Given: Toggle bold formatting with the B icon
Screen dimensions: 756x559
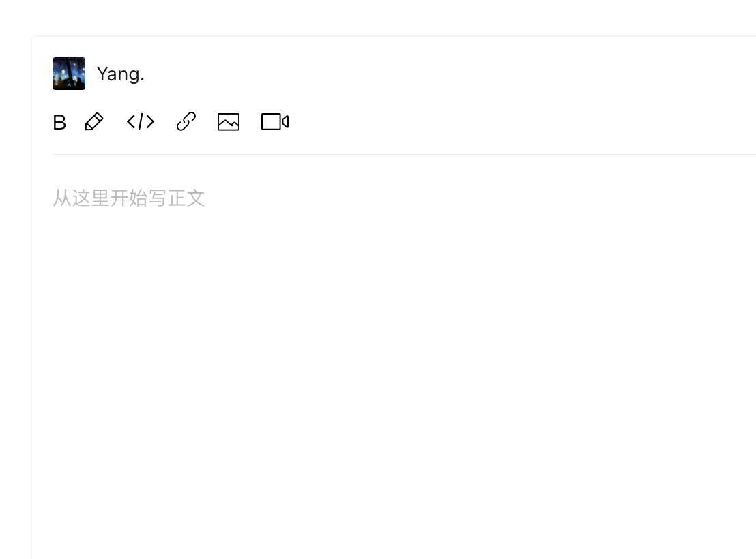Looking at the screenshot, I should [59, 123].
